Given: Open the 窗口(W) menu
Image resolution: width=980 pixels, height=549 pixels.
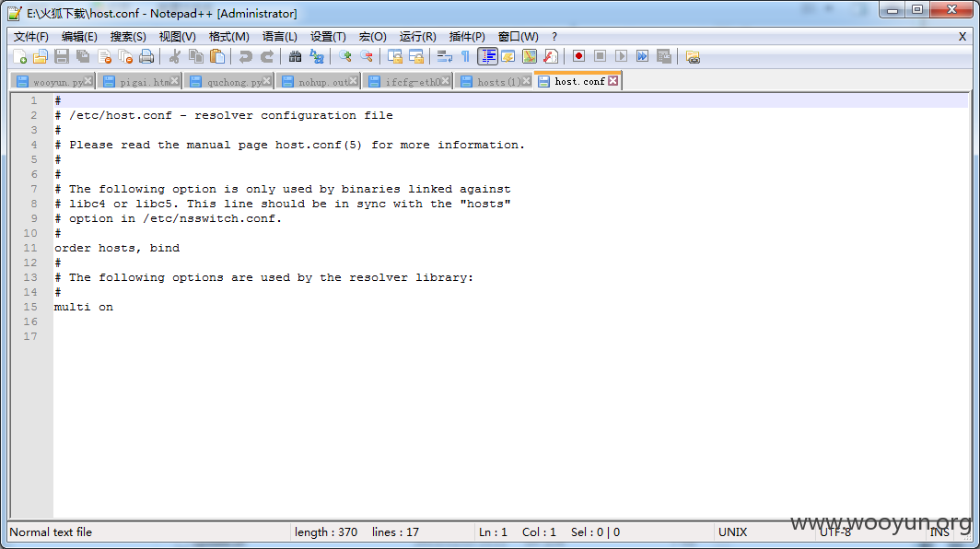Looking at the screenshot, I should click(519, 37).
